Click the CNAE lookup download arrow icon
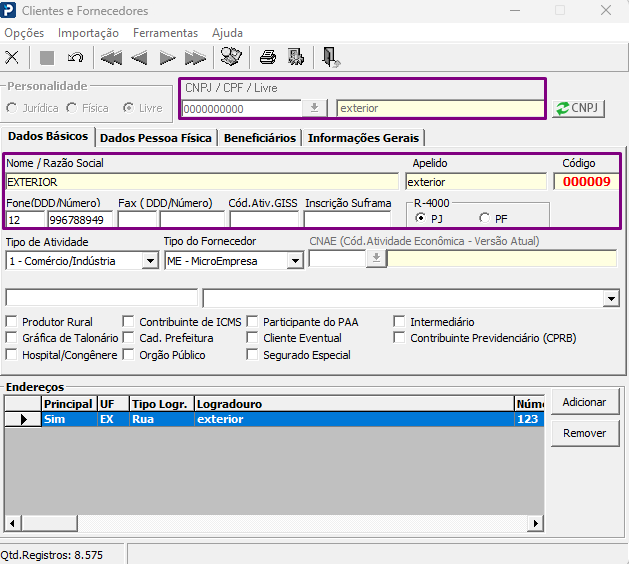The width and height of the screenshot is (629, 564). click(x=376, y=258)
